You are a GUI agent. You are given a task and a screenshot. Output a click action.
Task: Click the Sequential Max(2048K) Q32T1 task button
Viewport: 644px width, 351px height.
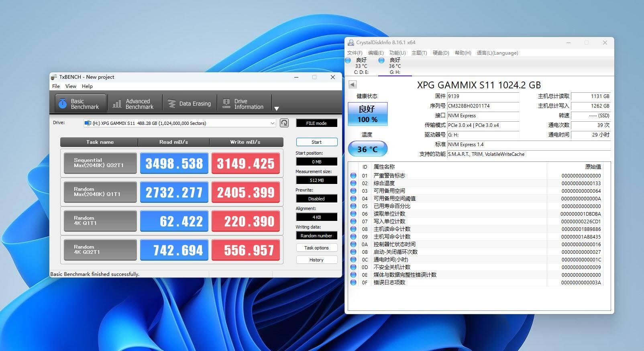coord(100,163)
